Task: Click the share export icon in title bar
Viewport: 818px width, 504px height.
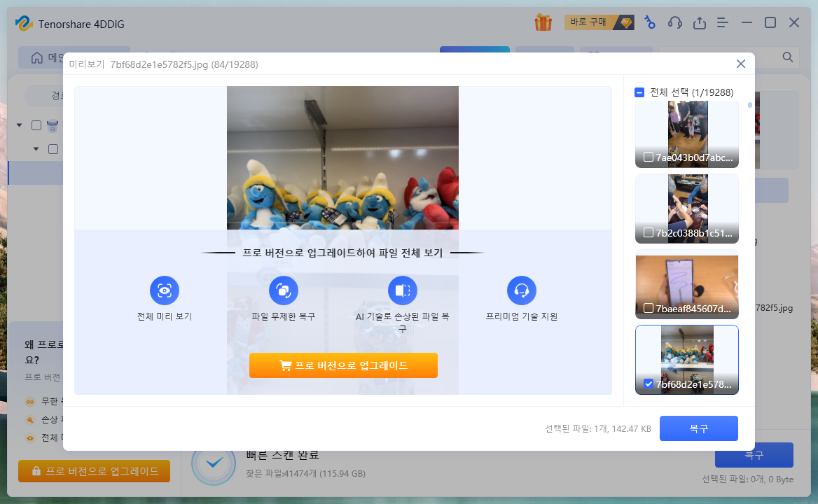Action: (699, 23)
